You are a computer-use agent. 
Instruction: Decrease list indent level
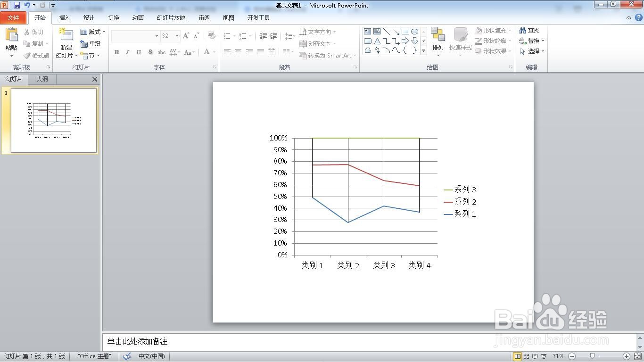(263, 36)
